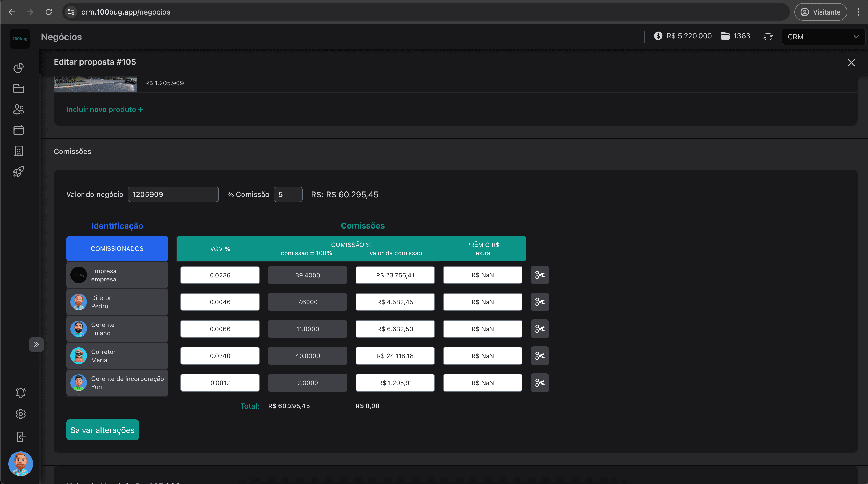This screenshot has width=868, height=484.
Task: Click the Valor do negócio input field
Action: coord(173,195)
